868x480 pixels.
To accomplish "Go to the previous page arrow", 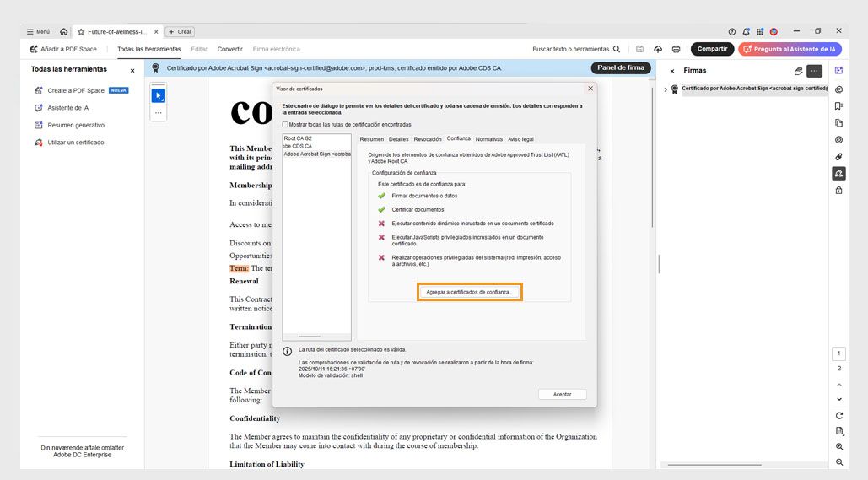I will (838, 384).
